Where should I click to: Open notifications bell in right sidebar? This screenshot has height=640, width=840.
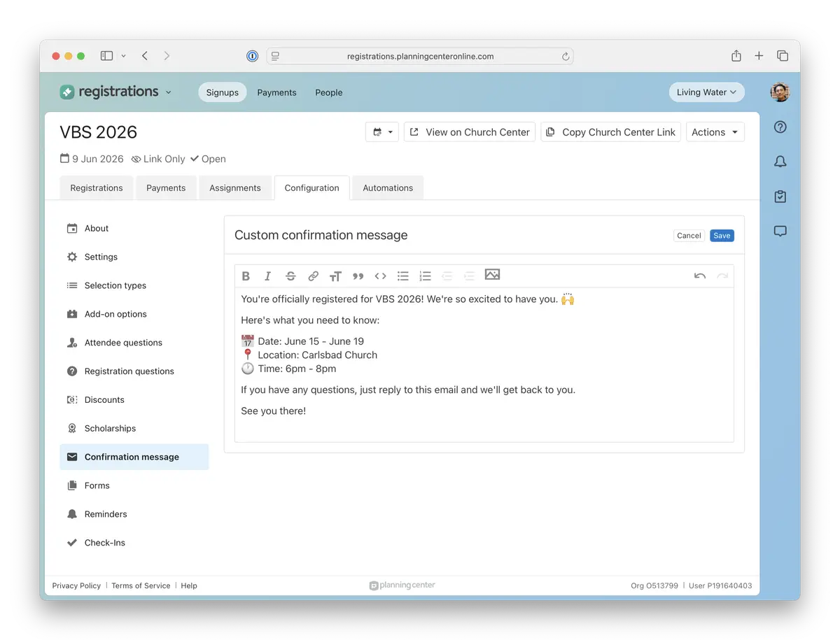point(780,162)
